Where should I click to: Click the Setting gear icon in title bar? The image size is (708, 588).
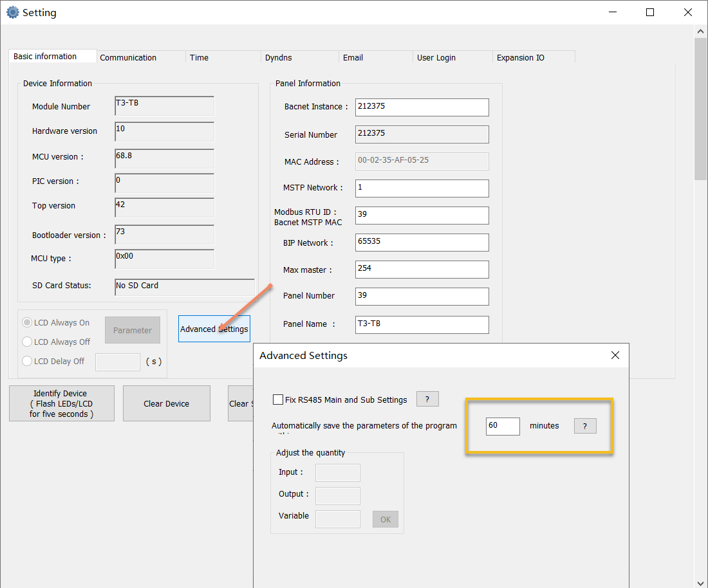pos(13,12)
